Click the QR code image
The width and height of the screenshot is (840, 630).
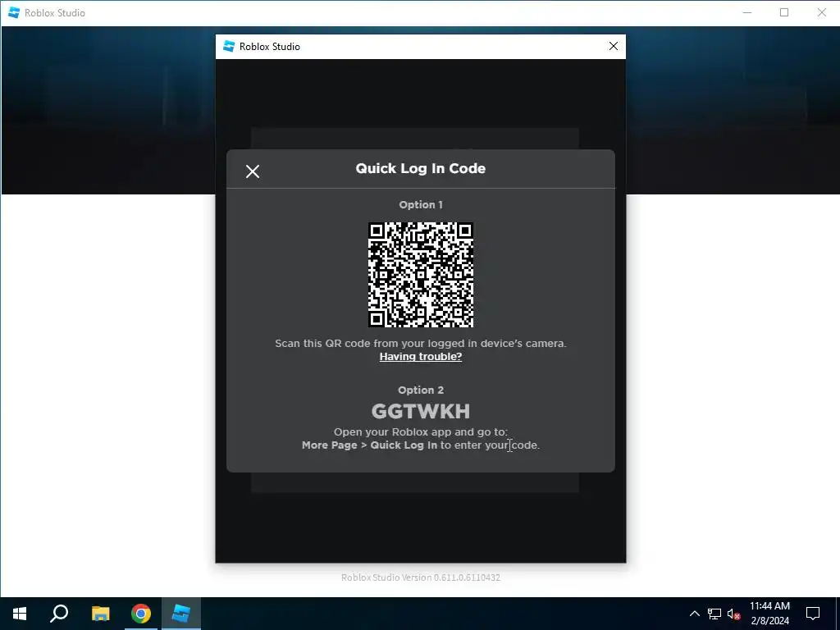pyautogui.click(x=421, y=274)
